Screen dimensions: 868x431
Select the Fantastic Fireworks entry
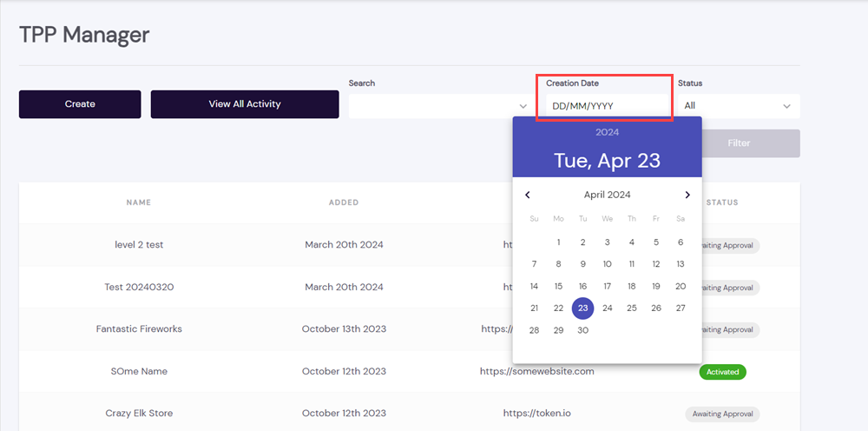[x=139, y=329]
